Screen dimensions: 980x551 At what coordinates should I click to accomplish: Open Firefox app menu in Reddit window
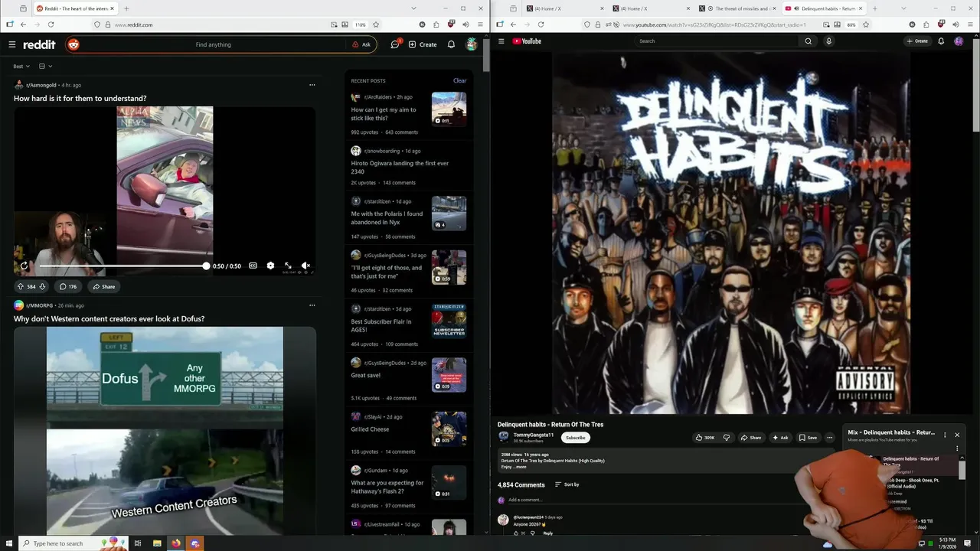[x=481, y=24]
